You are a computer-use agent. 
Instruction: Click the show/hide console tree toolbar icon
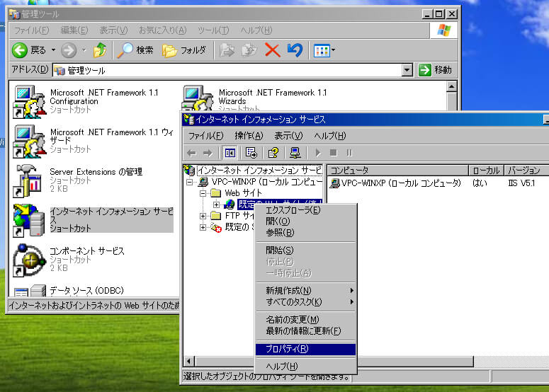[x=230, y=153]
